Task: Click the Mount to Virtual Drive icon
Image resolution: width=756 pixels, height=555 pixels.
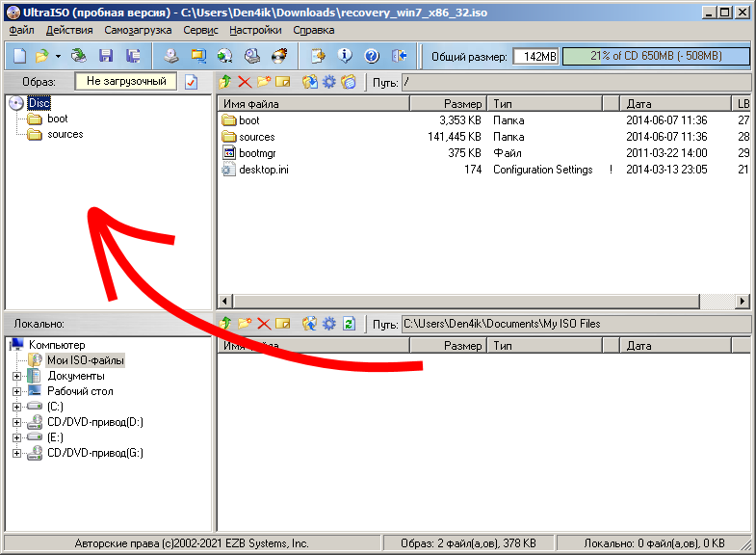Action: point(252,56)
